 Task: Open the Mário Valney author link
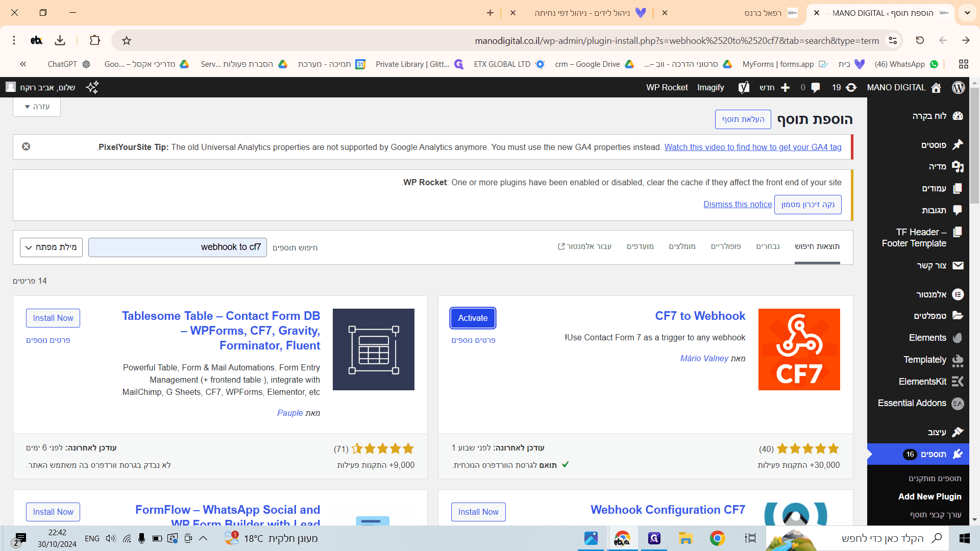pyautogui.click(x=704, y=359)
